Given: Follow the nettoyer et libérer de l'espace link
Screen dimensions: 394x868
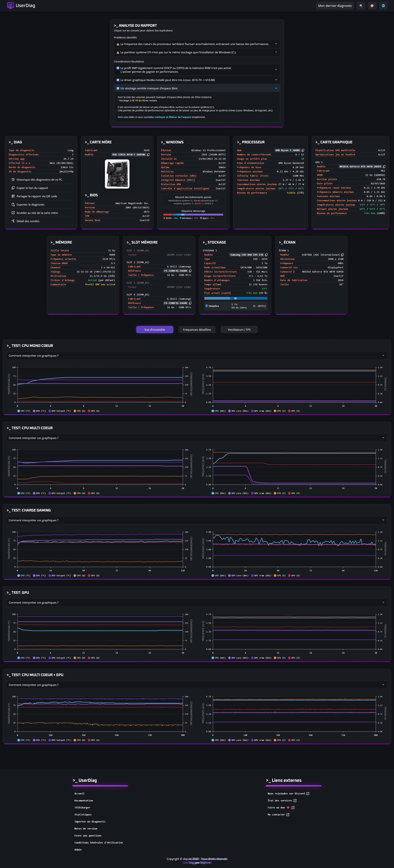Looking at the screenshot, I should (173, 117).
